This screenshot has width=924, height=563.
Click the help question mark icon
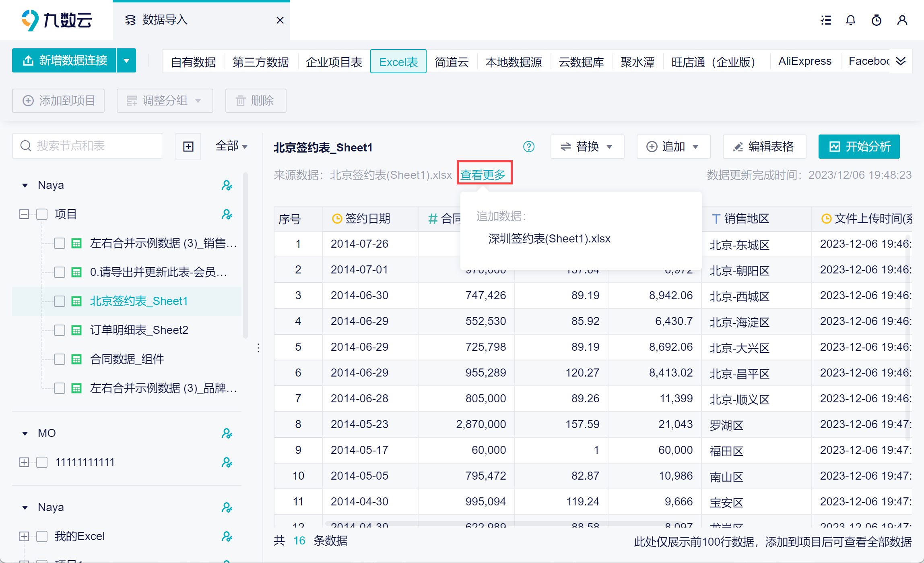click(528, 147)
